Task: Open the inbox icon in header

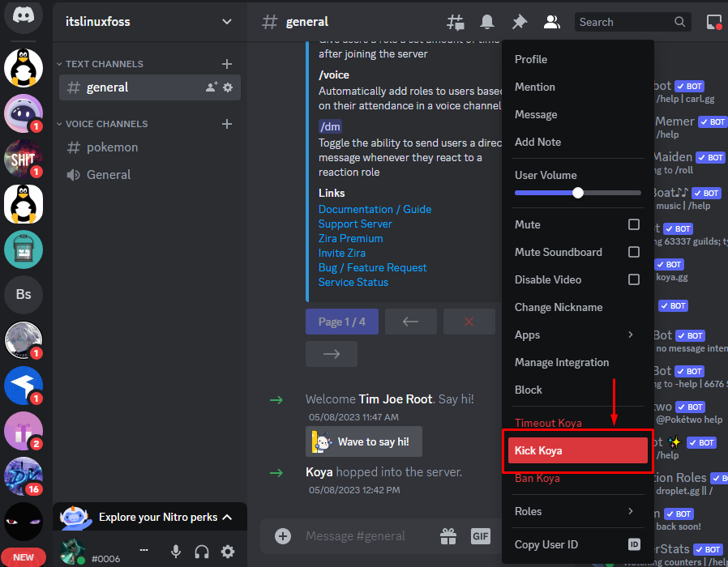Action: click(x=714, y=22)
